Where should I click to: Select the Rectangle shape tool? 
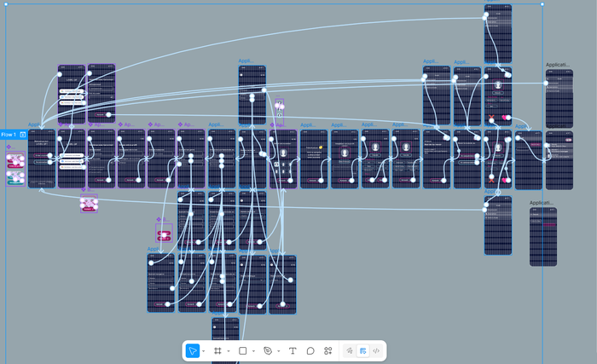tap(243, 350)
